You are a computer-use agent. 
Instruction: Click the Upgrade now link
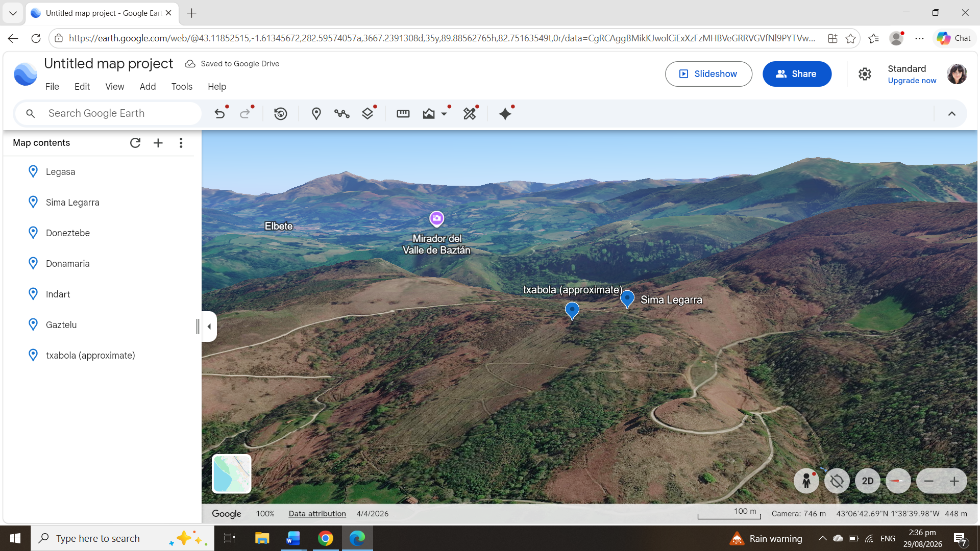click(912, 81)
